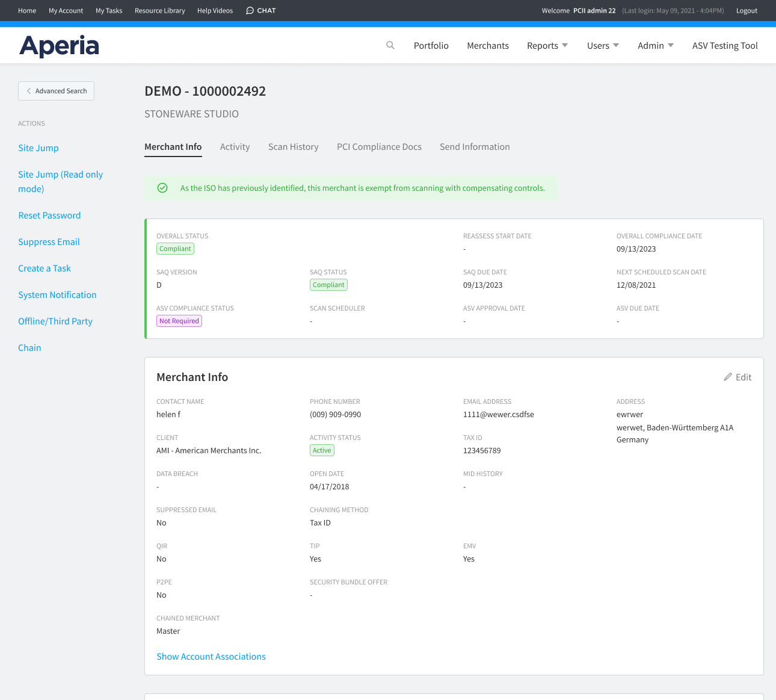Click email address 1111@wewer.csdfse
Viewport: 776px width, 700px height.
tap(499, 415)
